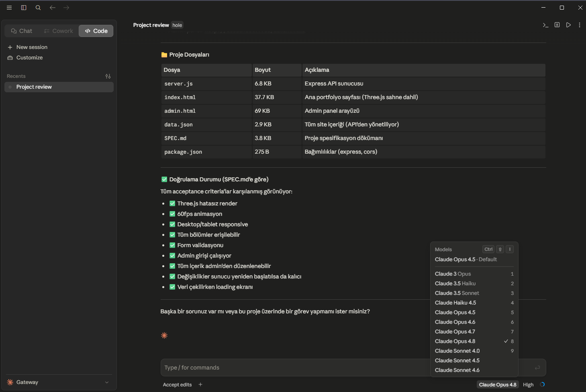This screenshot has width=586, height=392.
Task: Open the Claude Opus 4.8 model selector
Action: pyautogui.click(x=498, y=384)
